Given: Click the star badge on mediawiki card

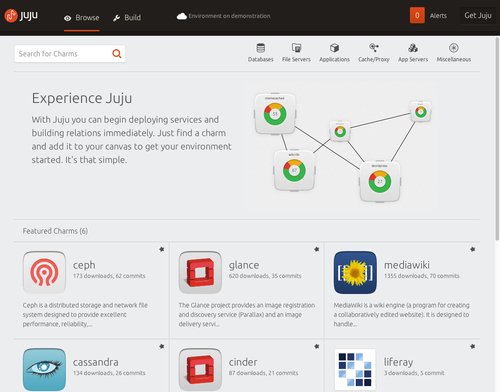Looking at the screenshot, I should tap(472, 249).
